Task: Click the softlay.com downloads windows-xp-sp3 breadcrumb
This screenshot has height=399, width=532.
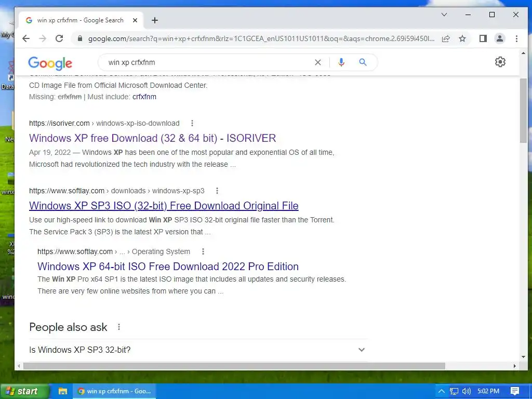Action: [117, 191]
